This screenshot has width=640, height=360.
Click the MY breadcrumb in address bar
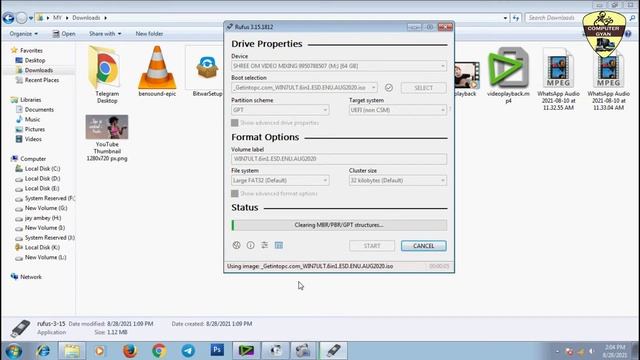coord(57,18)
